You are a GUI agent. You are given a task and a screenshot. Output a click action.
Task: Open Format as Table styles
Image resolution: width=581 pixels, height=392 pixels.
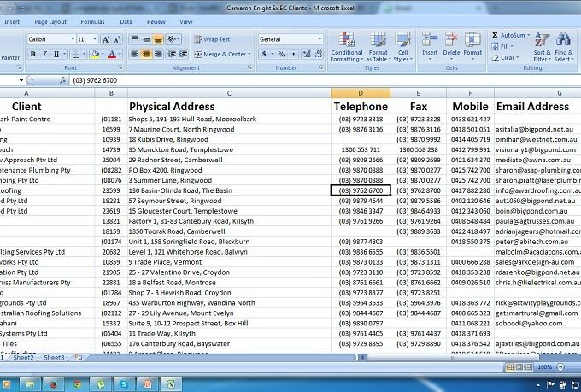point(378,43)
